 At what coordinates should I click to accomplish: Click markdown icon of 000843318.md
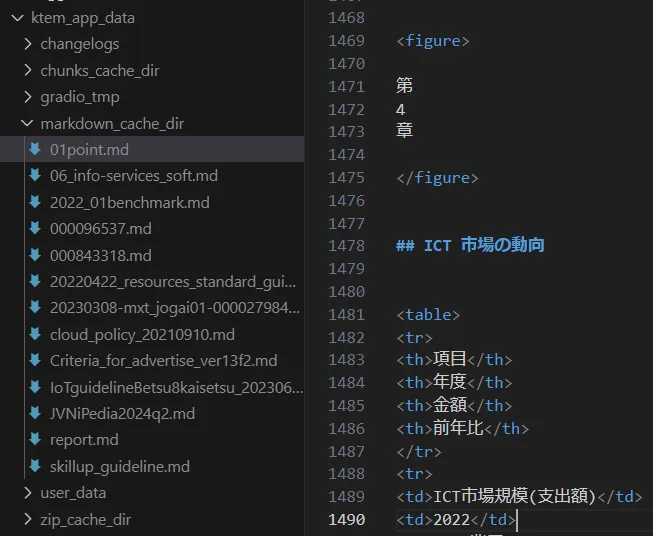coord(35,255)
